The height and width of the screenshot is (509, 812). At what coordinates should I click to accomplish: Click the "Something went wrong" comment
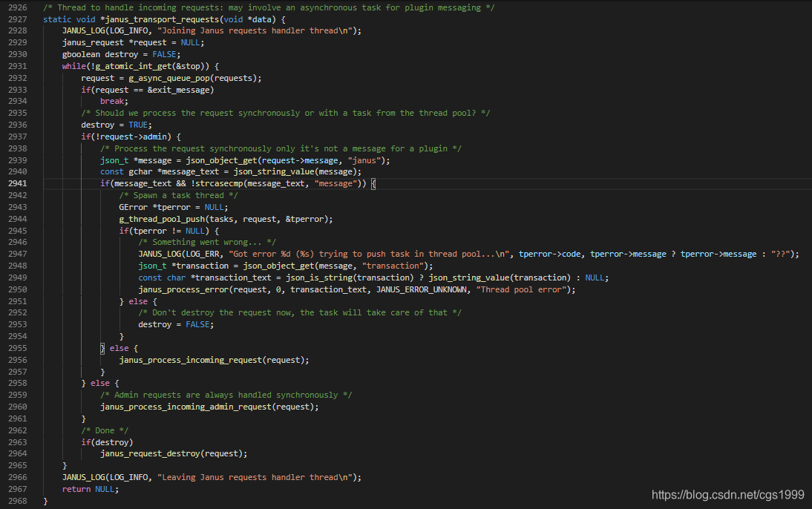(x=207, y=242)
